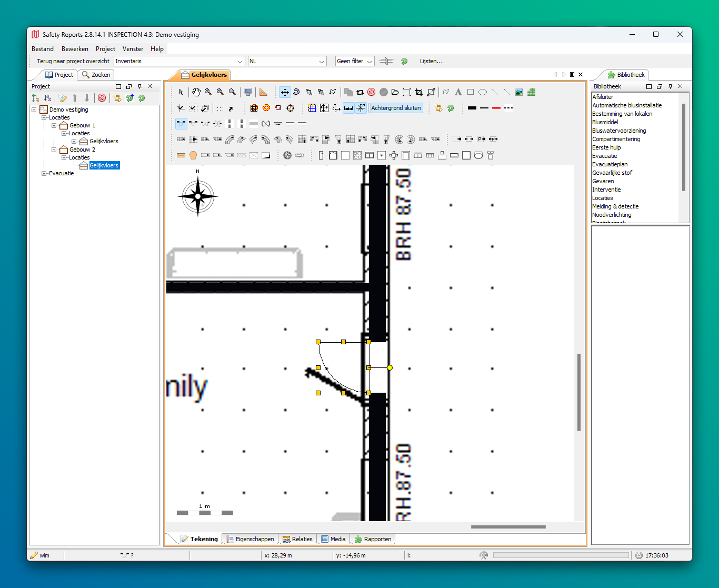Click 'Achtergrond sluiten' button
The height and width of the screenshot is (588, 719).
pos(396,108)
